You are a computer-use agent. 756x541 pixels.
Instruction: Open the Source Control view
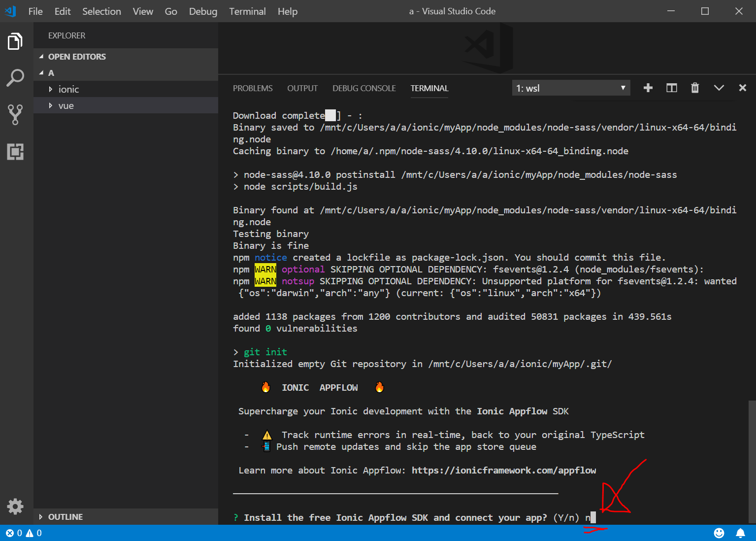[15, 114]
